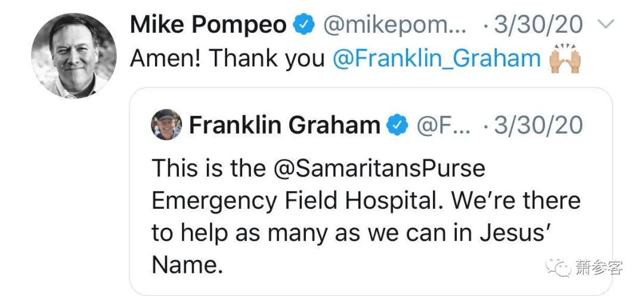
Task: Click the 萧参客 watermark text
Action: pos(598,268)
